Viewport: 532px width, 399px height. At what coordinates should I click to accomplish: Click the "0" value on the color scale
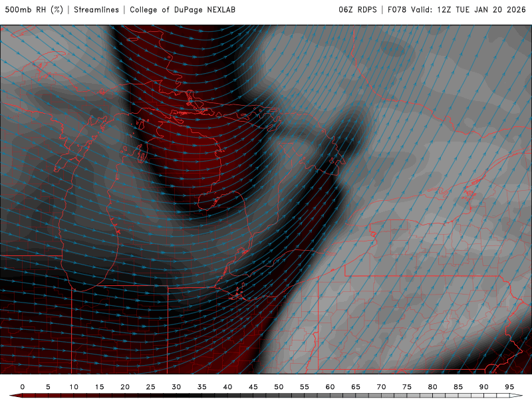coord(23,387)
